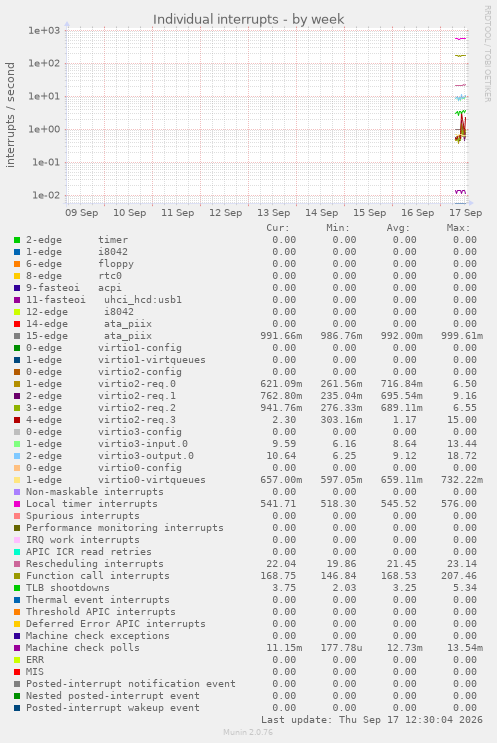Image resolution: width=497 pixels, height=743 pixels.
Task: Click the TLB shootdowns legend label
Action: [x=67, y=588]
